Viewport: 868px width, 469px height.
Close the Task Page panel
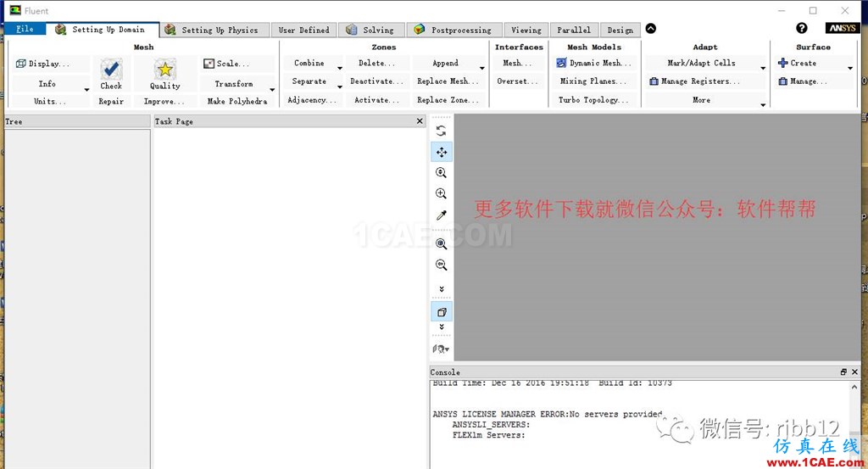tap(420, 120)
